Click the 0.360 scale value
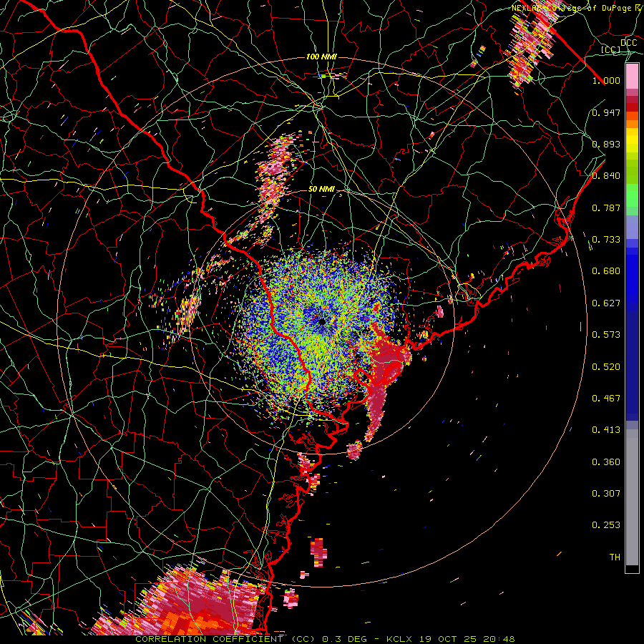The height and width of the screenshot is (644, 644). [606, 462]
